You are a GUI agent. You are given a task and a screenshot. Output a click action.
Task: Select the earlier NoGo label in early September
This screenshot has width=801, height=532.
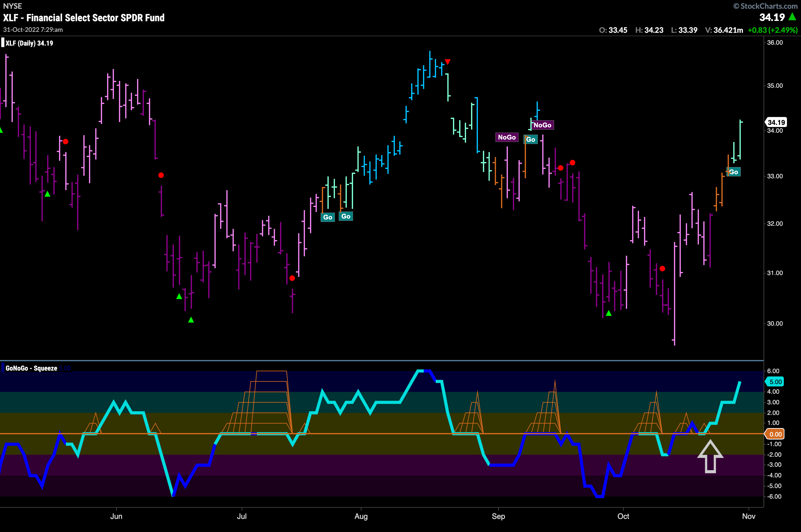coord(507,137)
